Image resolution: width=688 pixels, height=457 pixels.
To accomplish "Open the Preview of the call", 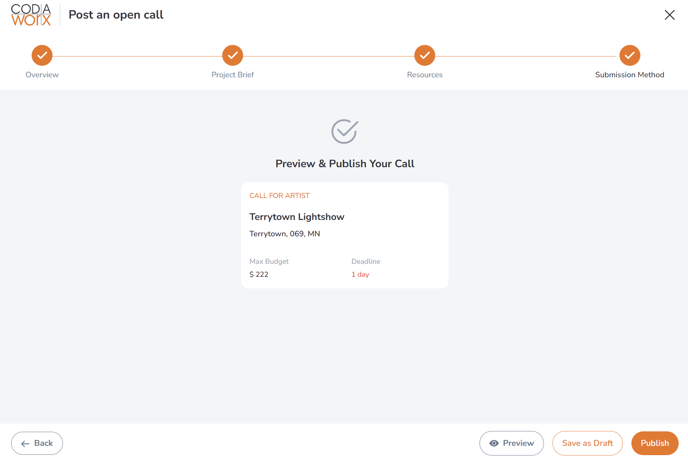I will [512, 443].
